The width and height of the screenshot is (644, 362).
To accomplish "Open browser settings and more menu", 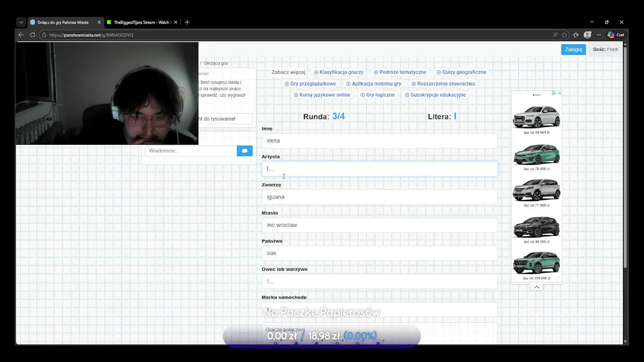I will [x=599, y=35].
